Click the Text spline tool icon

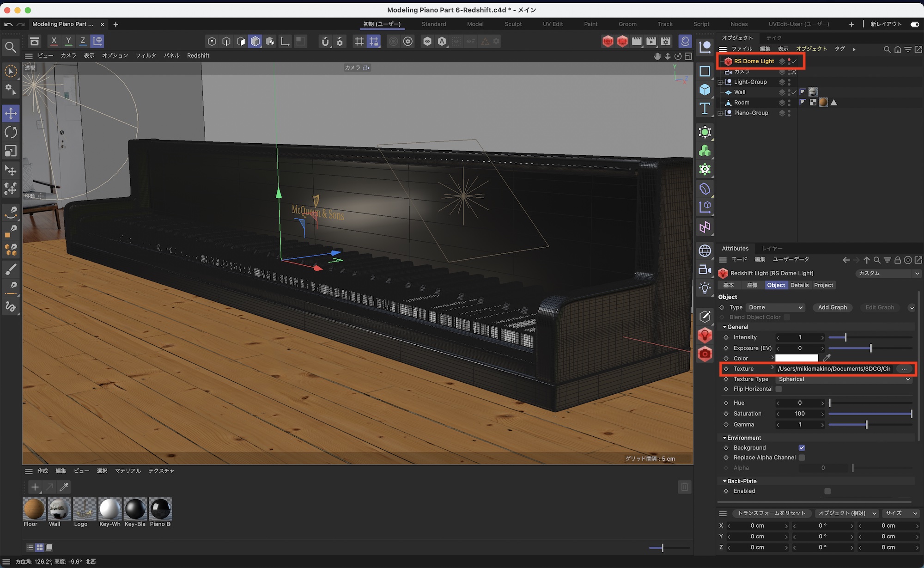(705, 109)
